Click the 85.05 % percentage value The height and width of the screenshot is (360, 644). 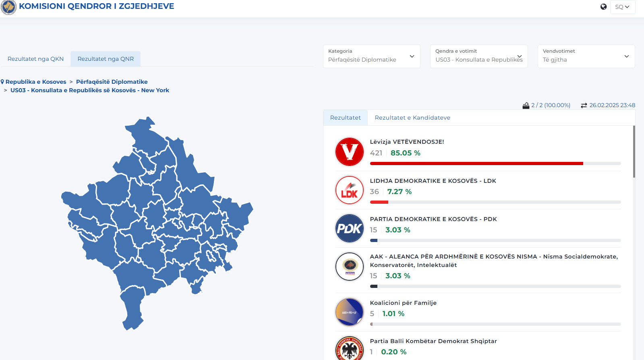[x=405, y=153]
